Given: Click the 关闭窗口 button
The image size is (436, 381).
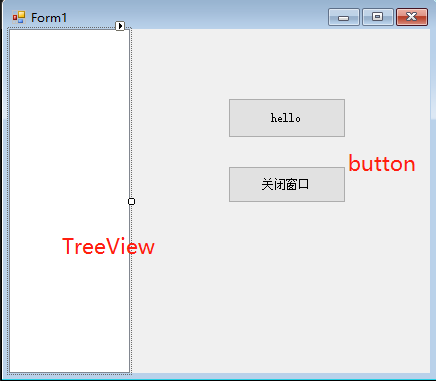Looking at the screenshot, I should coord(287,184).
